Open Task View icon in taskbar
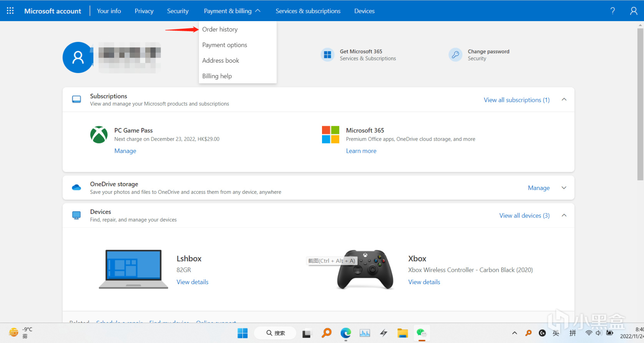644x343 pixels. pos(306,333)
